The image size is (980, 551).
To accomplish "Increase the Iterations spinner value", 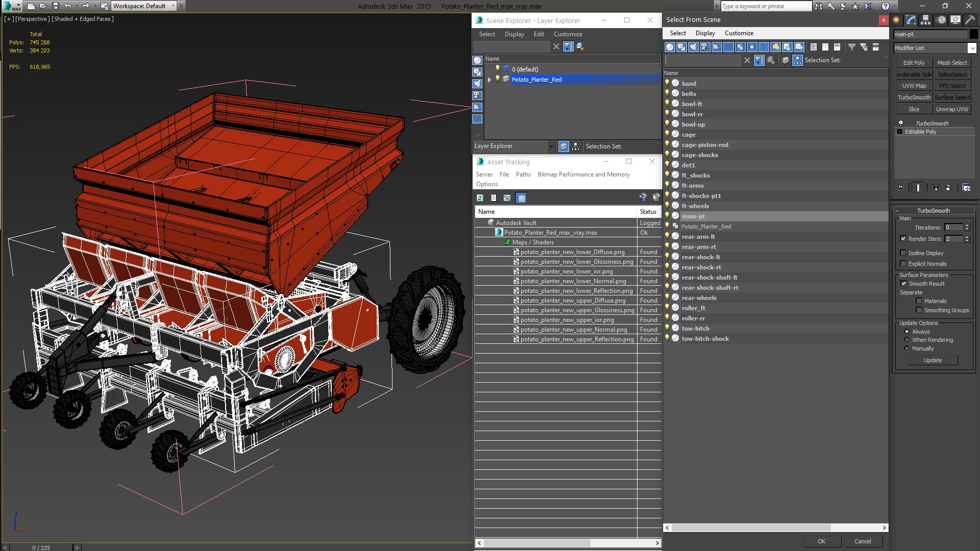I will coord(967,226).
